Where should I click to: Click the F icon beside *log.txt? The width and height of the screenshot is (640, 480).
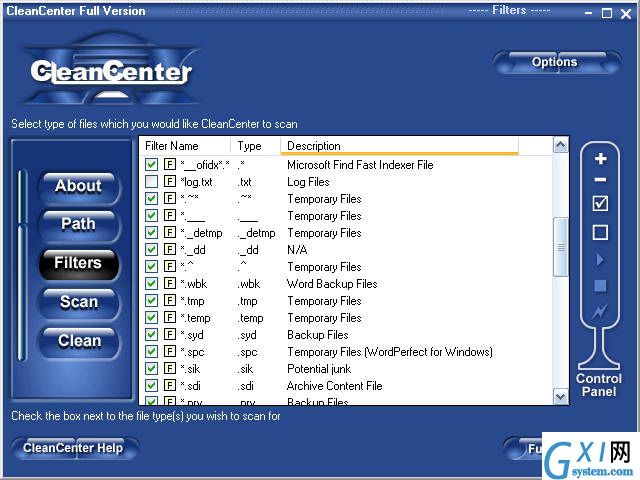(x=169, y=181)
